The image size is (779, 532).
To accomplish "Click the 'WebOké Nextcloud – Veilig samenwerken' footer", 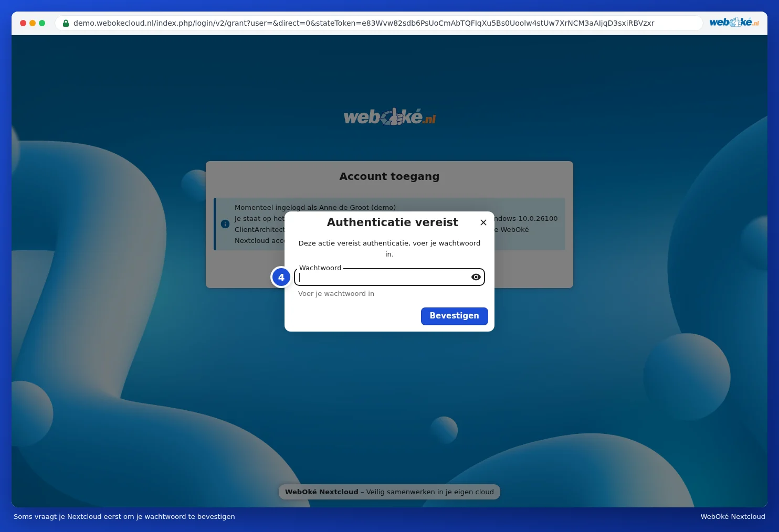I will click(x=389, y=492).
